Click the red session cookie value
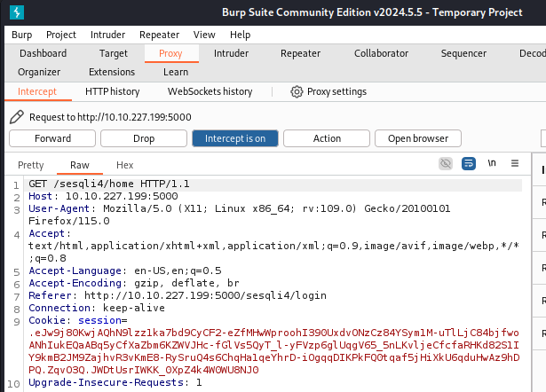The width and height of the screenshot is (546, 392). 274,351
